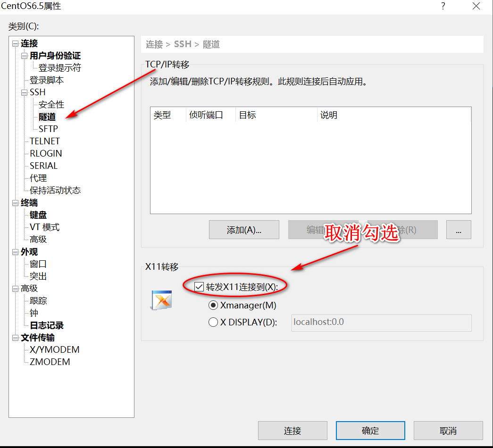Image resolution: width=493 pixels, height=448 pixels.
Task: Click the SSH breadcrumb link
Action: [x=183, y=44]
